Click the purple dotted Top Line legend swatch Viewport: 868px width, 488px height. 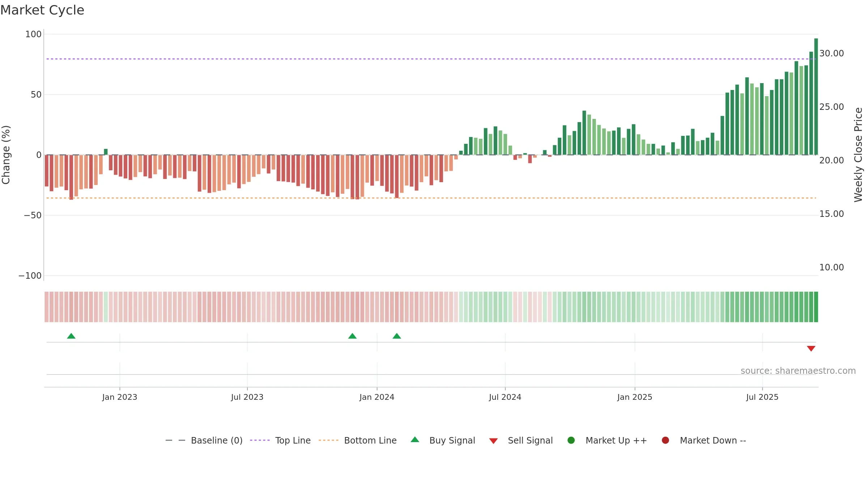(x=260, y=440)
